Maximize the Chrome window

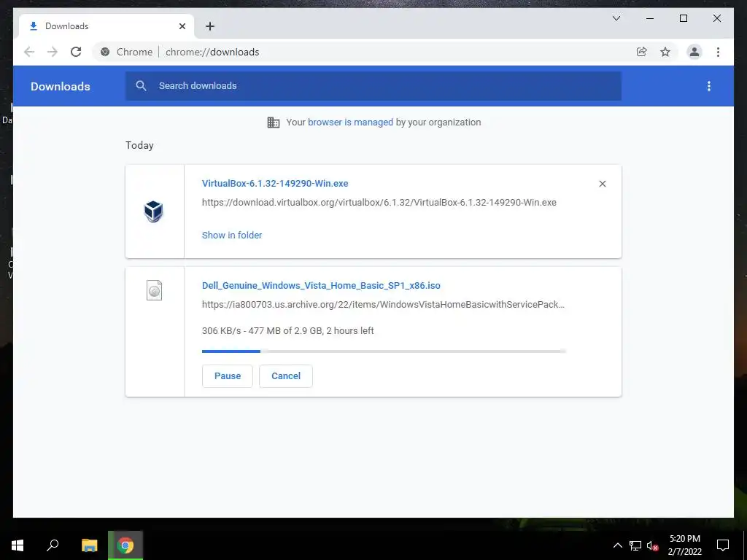coord(683,18)
